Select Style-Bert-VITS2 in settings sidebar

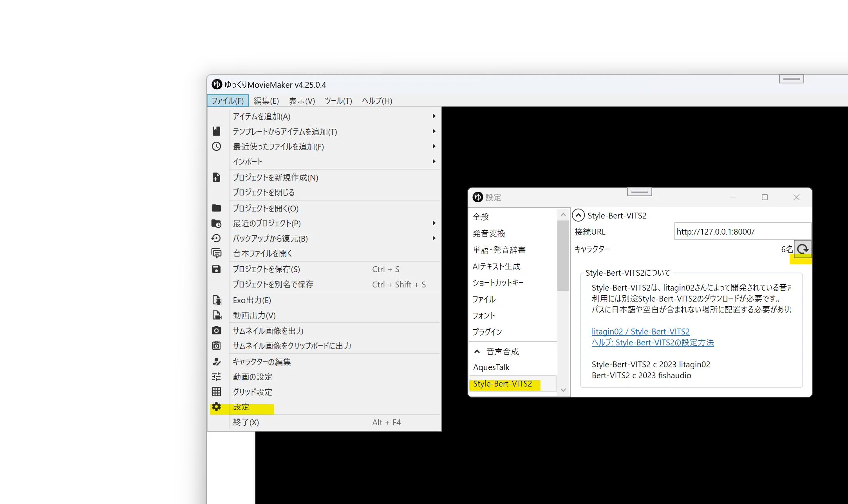click(513, 384)
